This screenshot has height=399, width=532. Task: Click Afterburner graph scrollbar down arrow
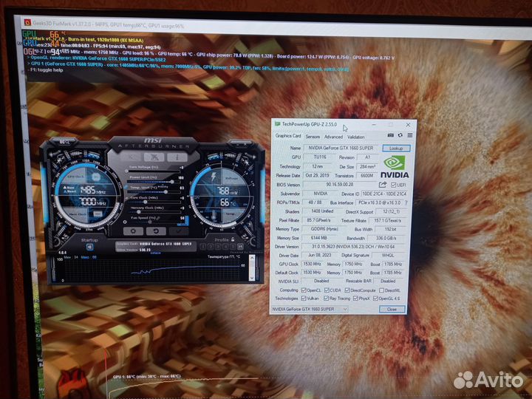click(252, 278)
